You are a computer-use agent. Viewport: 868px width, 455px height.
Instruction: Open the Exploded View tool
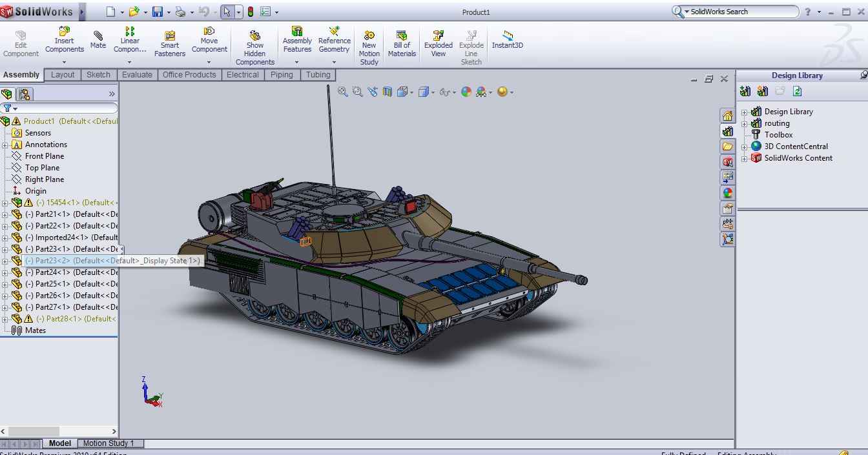tap(438, 41)
